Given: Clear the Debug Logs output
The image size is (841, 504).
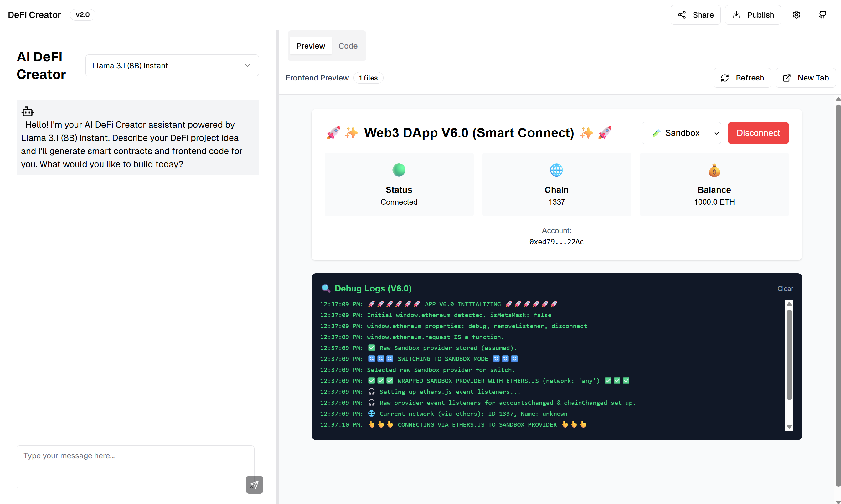Looking at the screenshot, I should 785,288.
